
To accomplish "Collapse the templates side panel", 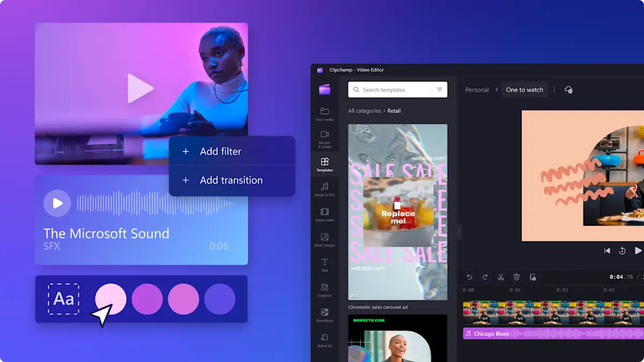I will 459,231.
